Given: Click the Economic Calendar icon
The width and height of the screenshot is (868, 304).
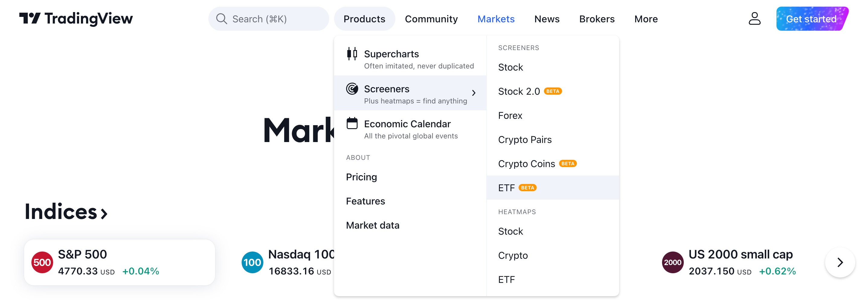Looking at the screenshot, I should pyautogui.click(x=352, y=124).
